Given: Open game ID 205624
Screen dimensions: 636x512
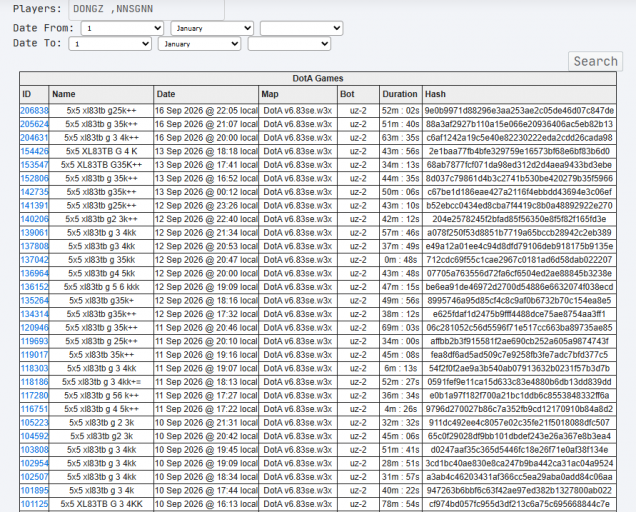Looking at the screenshot, I should point(34,124).
